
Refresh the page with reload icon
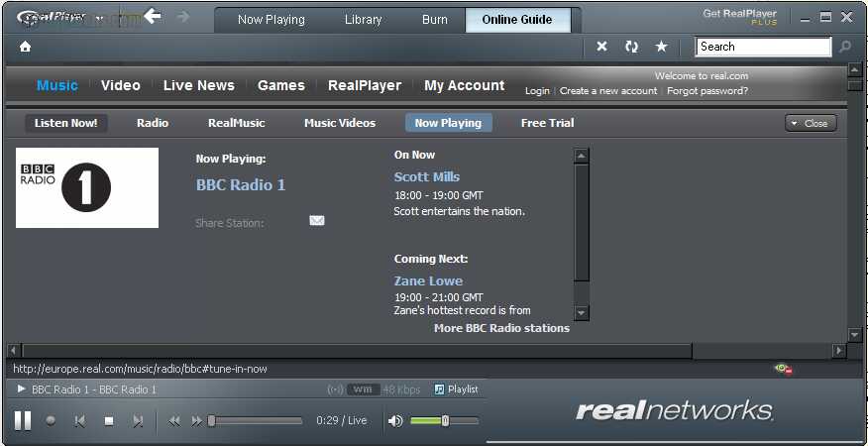(x=631, y=47)
